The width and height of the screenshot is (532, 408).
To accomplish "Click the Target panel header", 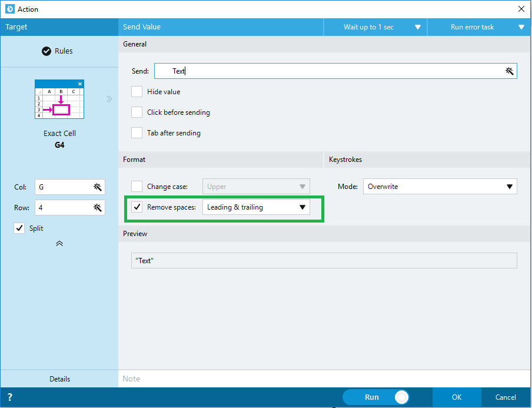I will click(x=59, y=27).
